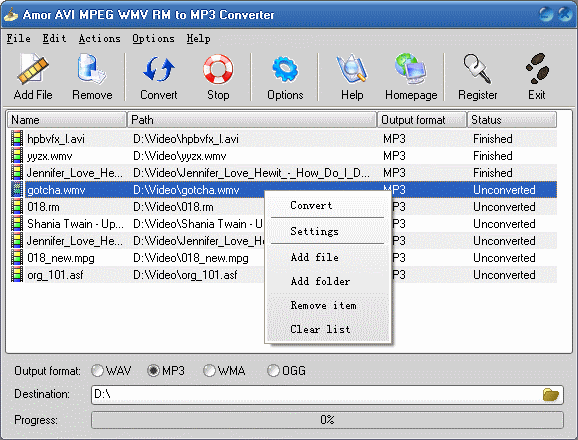Click the Add File filmstrip icon
This screenshot has height=440, width=578.
pyautogui.click(x=33, y=69)
